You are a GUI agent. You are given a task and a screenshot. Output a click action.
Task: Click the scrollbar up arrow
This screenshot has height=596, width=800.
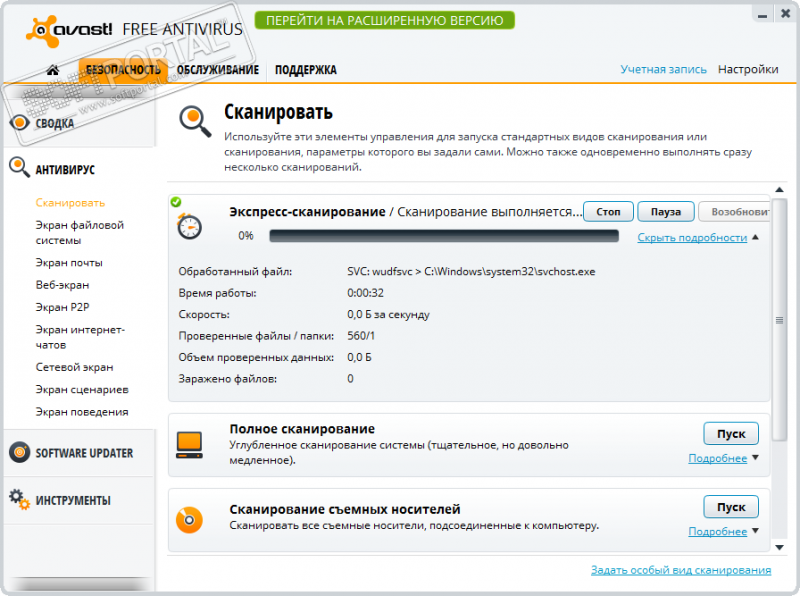click(779, 190)
